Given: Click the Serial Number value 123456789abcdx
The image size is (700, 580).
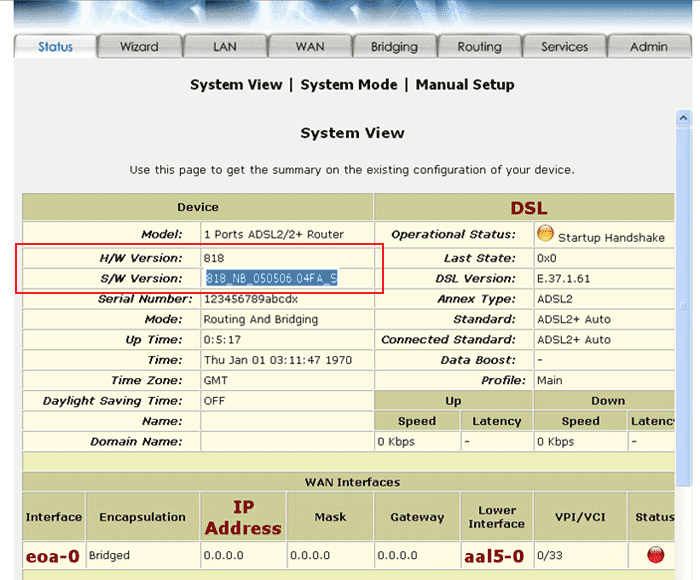Looking at the screenshot, I should click(x=250, y=299).
